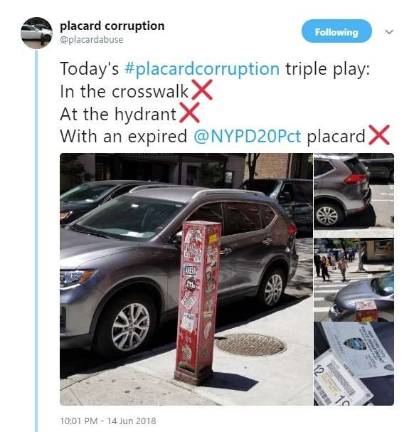Open the @placardabuse handle
This screenshot has height=432, width=419.
point(91,40)
